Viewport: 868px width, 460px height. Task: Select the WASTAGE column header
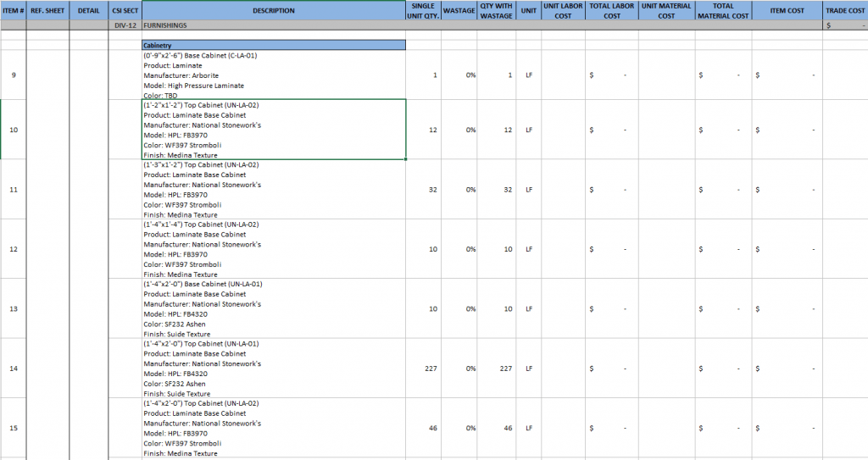point(459,11)
